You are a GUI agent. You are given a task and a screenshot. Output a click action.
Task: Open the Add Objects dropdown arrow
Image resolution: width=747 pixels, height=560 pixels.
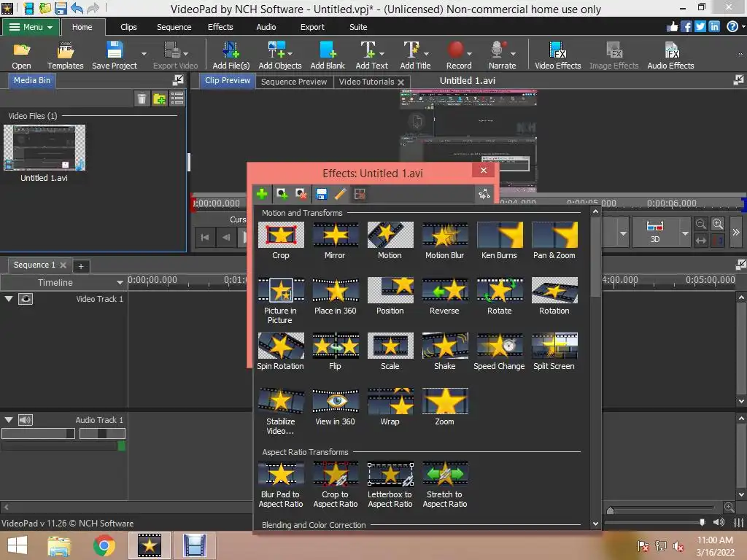tap(290, 54)
